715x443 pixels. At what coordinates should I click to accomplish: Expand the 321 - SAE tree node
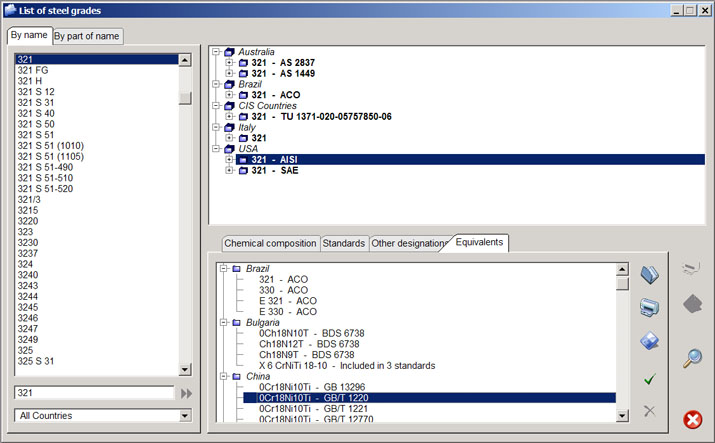230,171
